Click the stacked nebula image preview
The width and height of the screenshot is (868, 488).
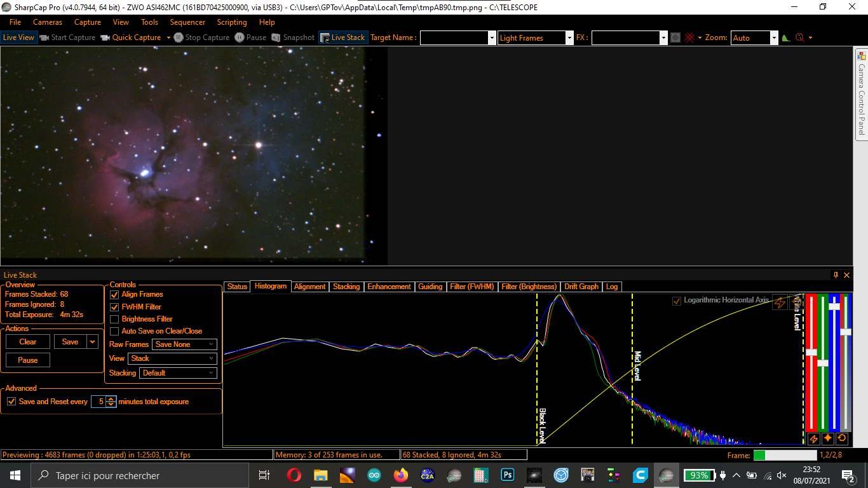[194, 156]
